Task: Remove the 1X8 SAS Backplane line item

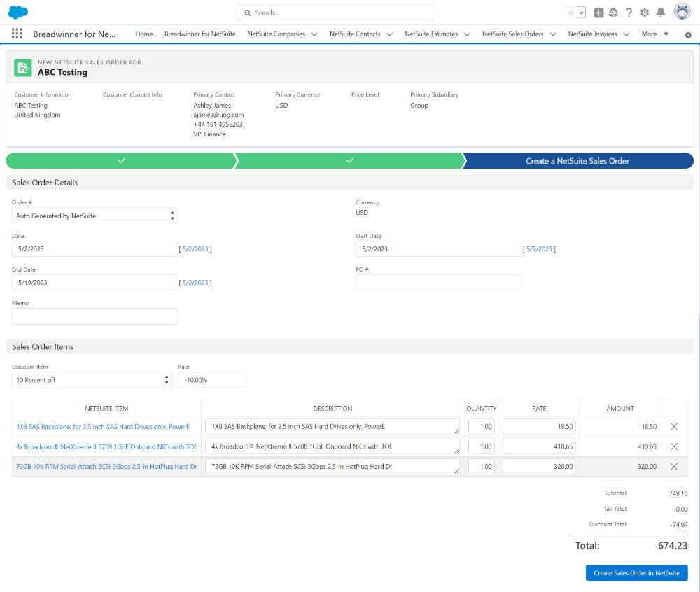Action: (x=674, y=425)
